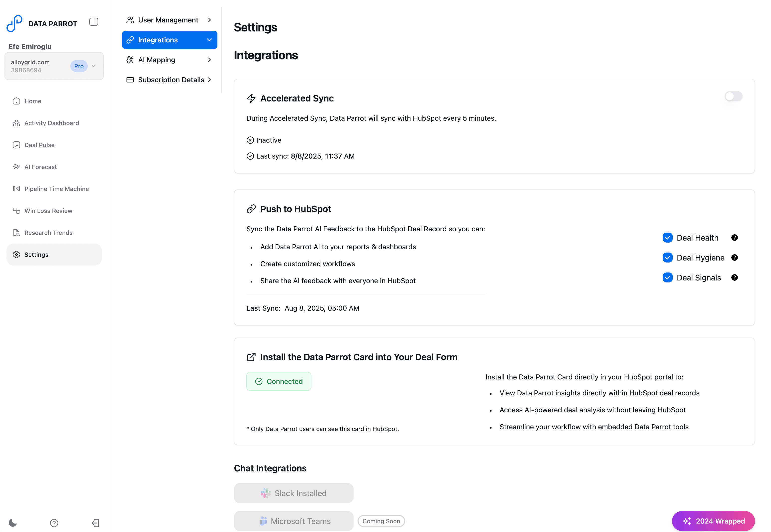
Task: Open Home from the sidebar
Action: (x=54, y=101)
